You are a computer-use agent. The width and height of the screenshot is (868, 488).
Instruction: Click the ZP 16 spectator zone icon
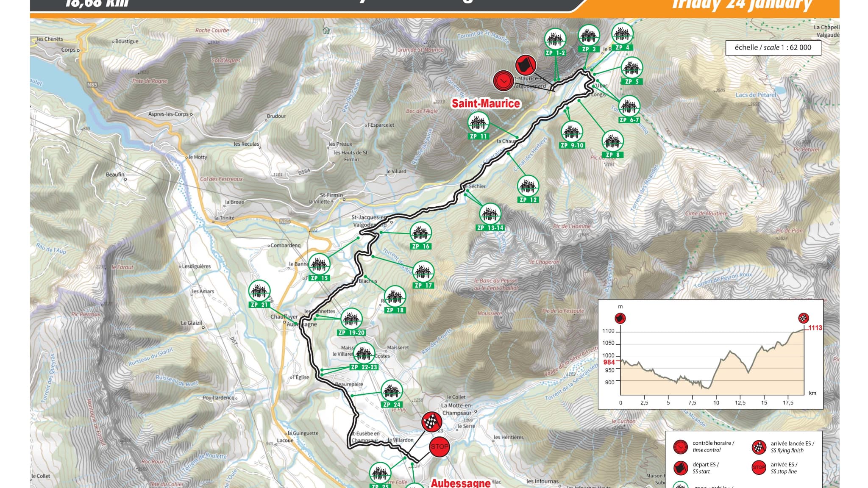(420, 232)
